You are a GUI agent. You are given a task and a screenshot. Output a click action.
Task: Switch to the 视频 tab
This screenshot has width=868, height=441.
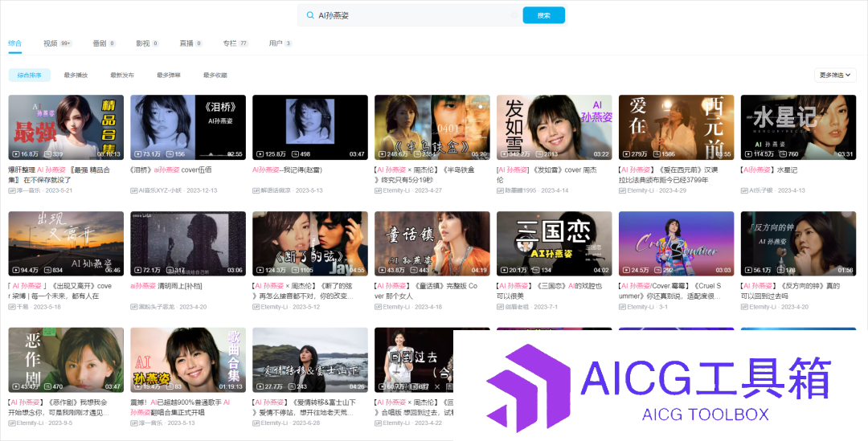(58, 43)
